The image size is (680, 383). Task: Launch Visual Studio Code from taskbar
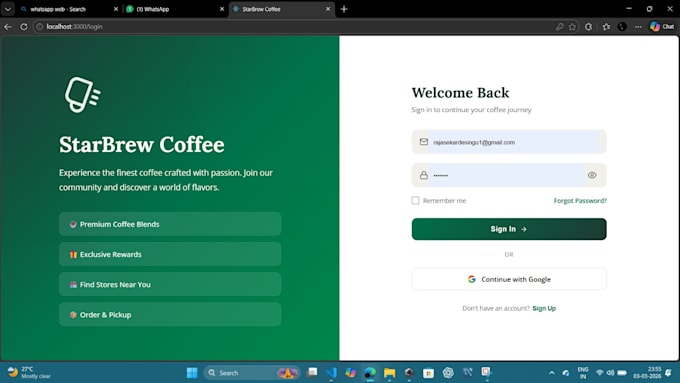tap(331, 373)
